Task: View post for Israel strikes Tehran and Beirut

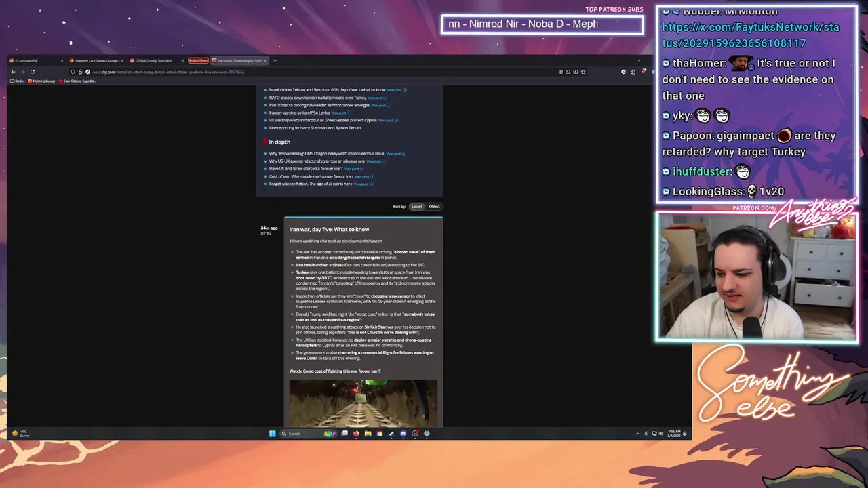Action: 395,90
